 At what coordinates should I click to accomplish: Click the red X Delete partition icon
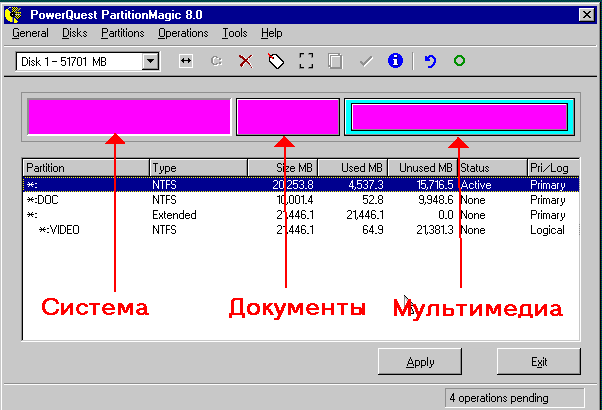point(246,61)
